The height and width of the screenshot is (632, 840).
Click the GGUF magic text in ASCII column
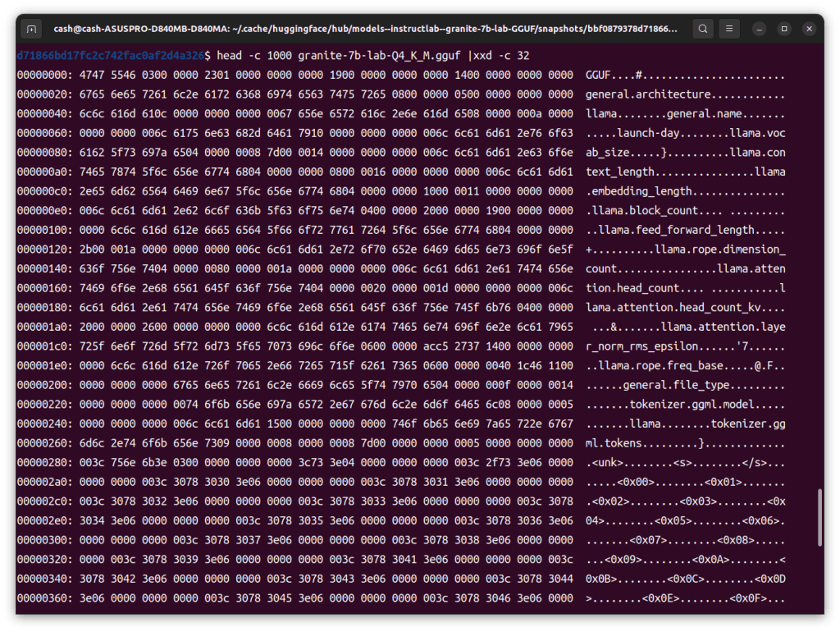coord(600,75)
